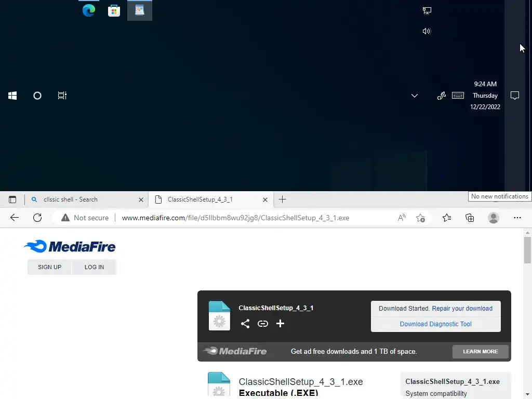The width and height of the screenshot is (532, 399).
Task: Add this page to favorites
Action: [x=421, y=218]
